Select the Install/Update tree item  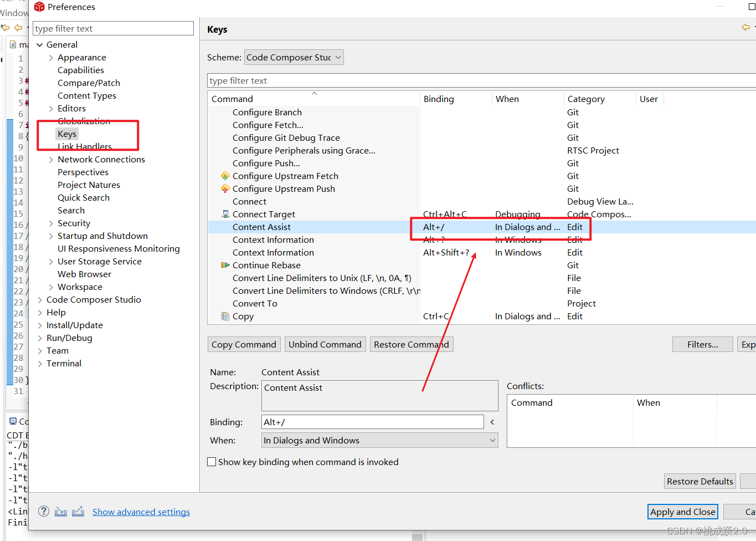tap(75, 325)
